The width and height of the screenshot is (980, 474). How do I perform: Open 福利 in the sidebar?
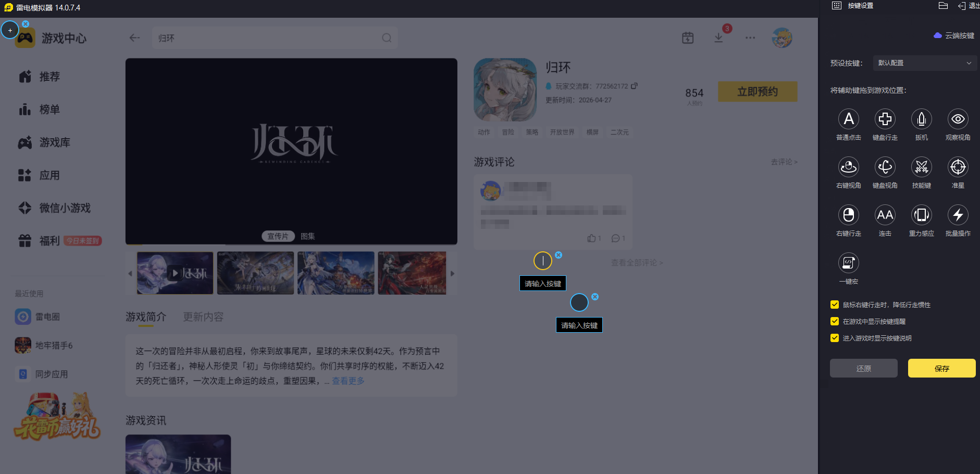(40, 241)
